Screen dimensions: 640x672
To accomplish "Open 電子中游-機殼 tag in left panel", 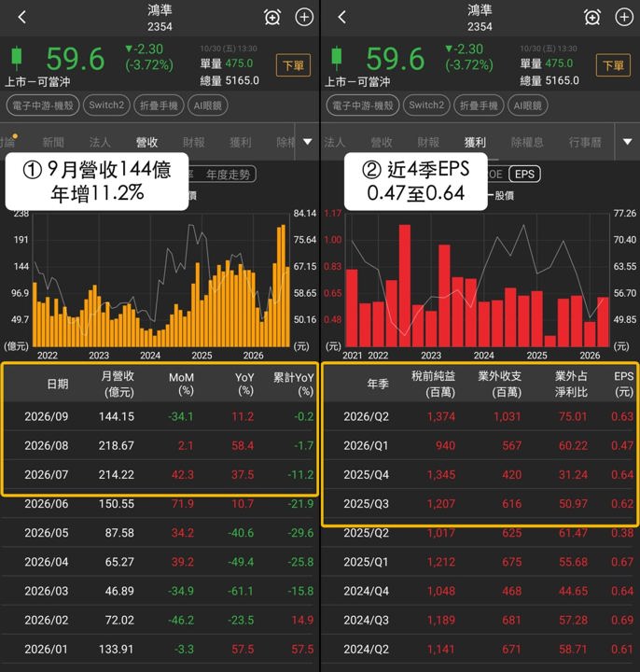I will [43, 105].
